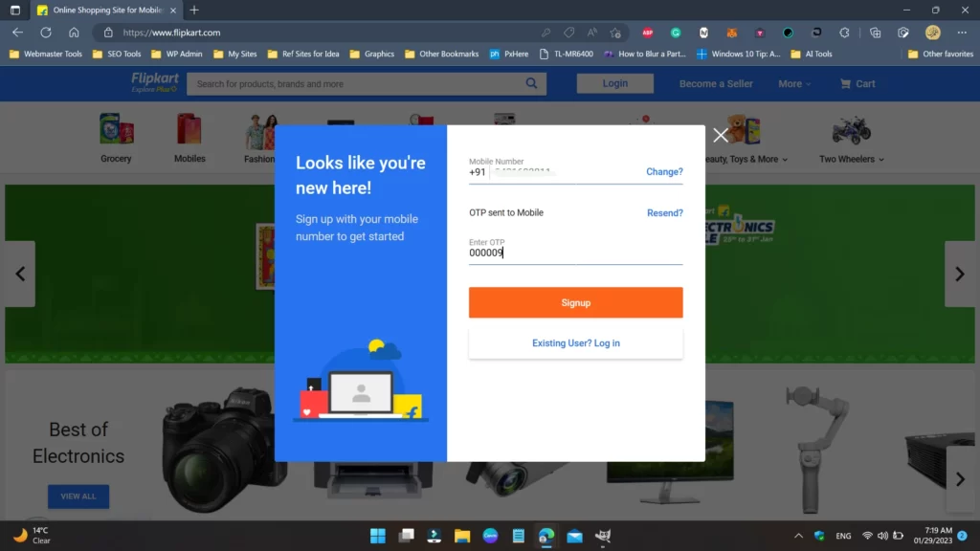
Task: Go to browser home page
Action: [x=74, y=33]
